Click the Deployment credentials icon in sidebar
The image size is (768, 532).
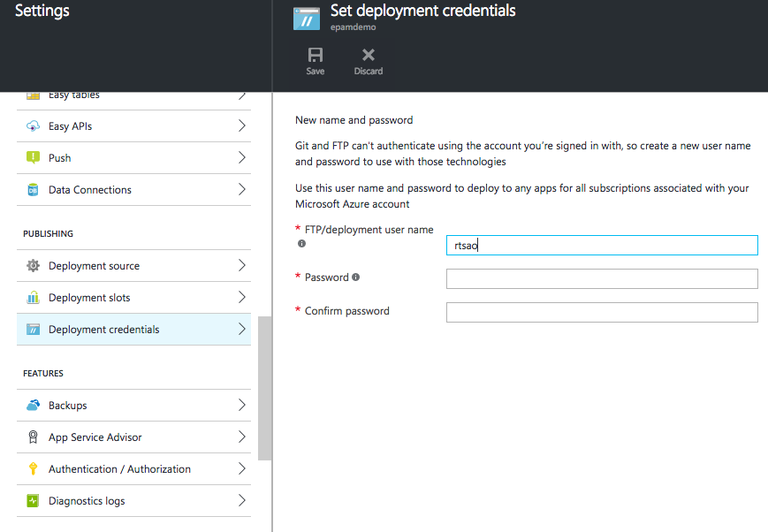pos(33,330)
